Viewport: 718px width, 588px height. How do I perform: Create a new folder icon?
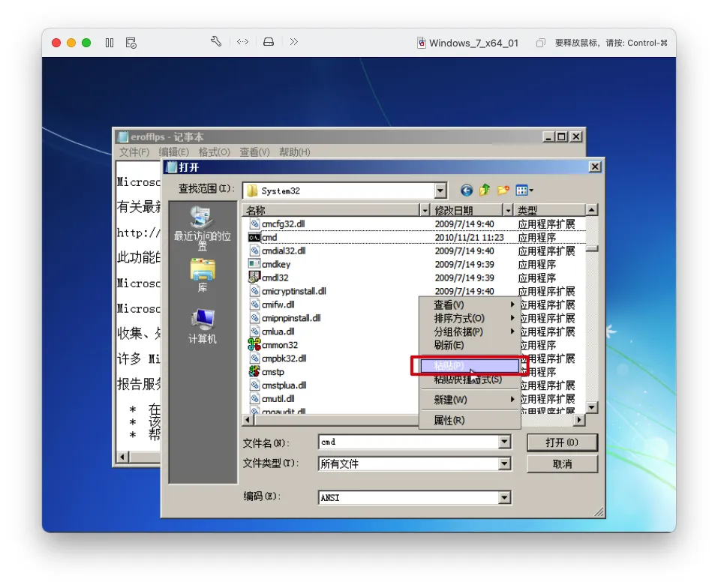[x=503, y=190]
